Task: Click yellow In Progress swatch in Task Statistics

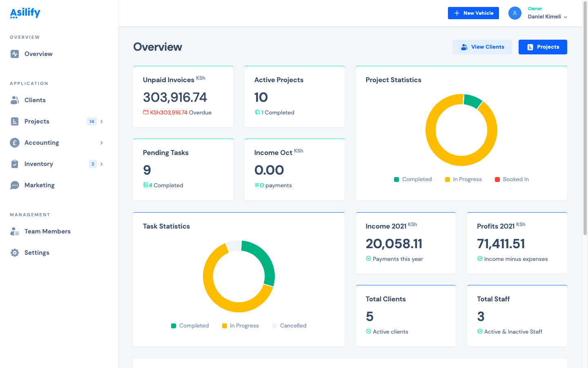Action: pyautogui.click(x=225, y=326)
